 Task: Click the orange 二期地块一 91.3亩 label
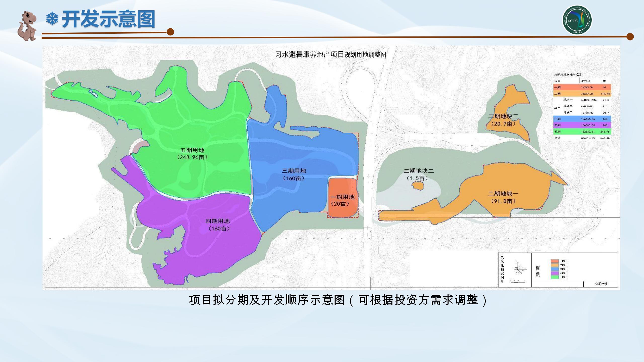[x=503, y=197]
